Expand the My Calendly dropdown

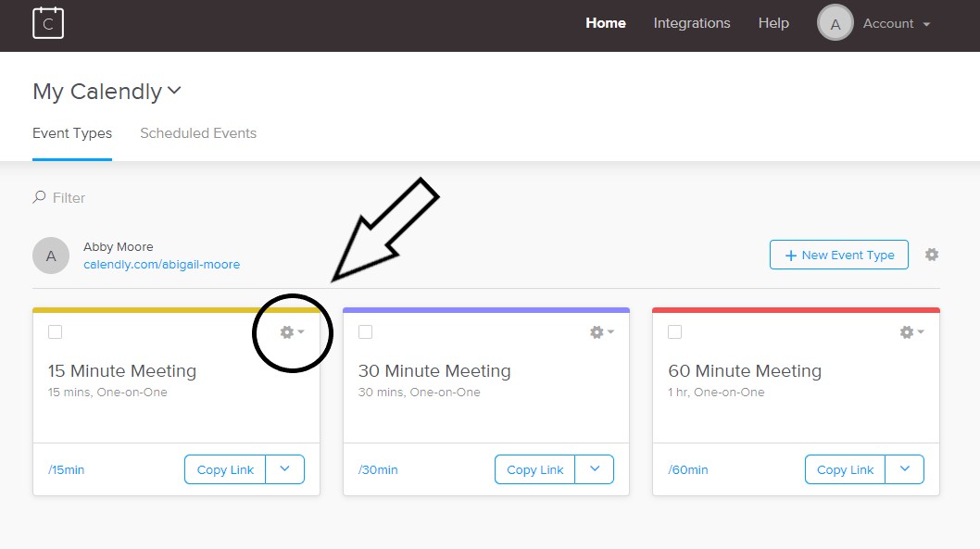coord(107,91)
